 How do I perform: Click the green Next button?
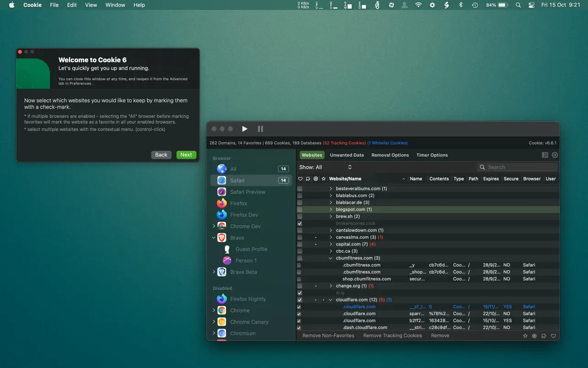(186, 155)
